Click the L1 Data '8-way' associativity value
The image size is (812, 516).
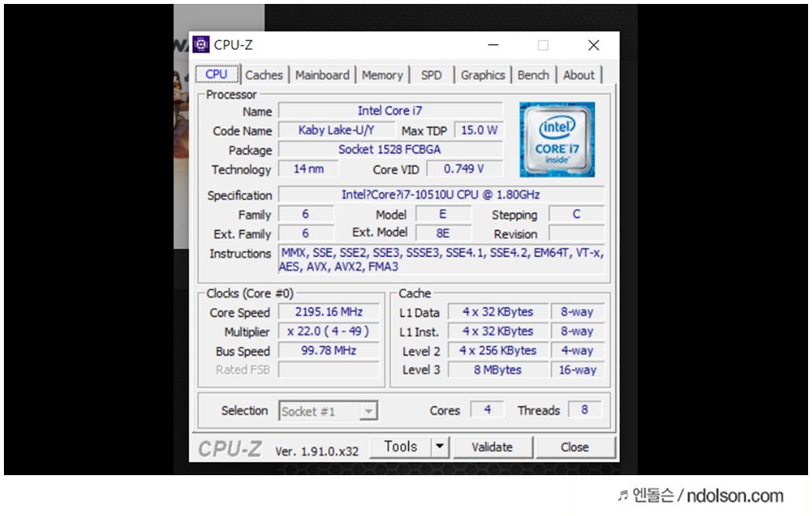tap(577, 312)
